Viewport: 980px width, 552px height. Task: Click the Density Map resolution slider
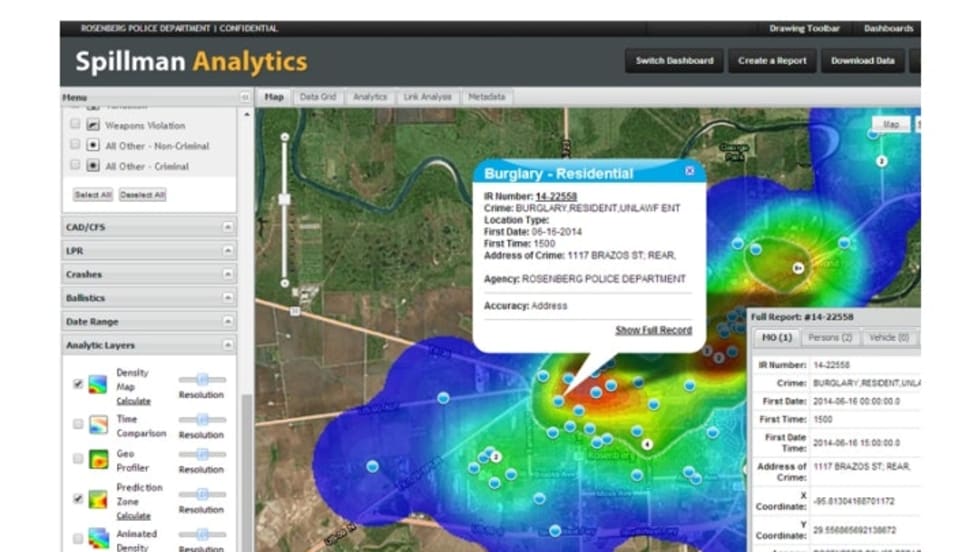[202, 379]
